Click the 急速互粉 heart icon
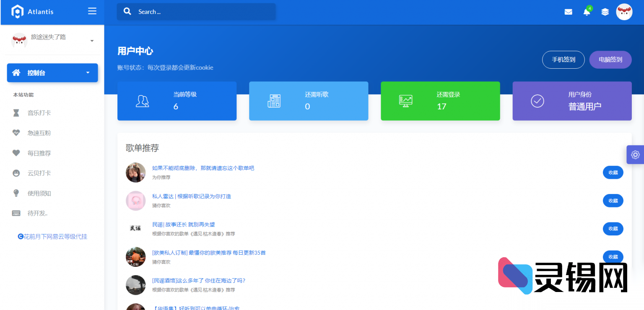The width and height of the screenshot is (644, 310). [16, 133]
